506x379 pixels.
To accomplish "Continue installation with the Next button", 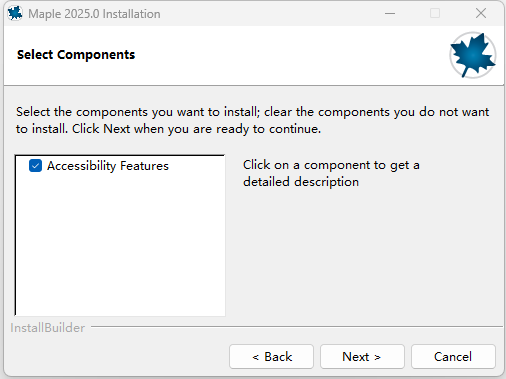I will tap(362, 357).
